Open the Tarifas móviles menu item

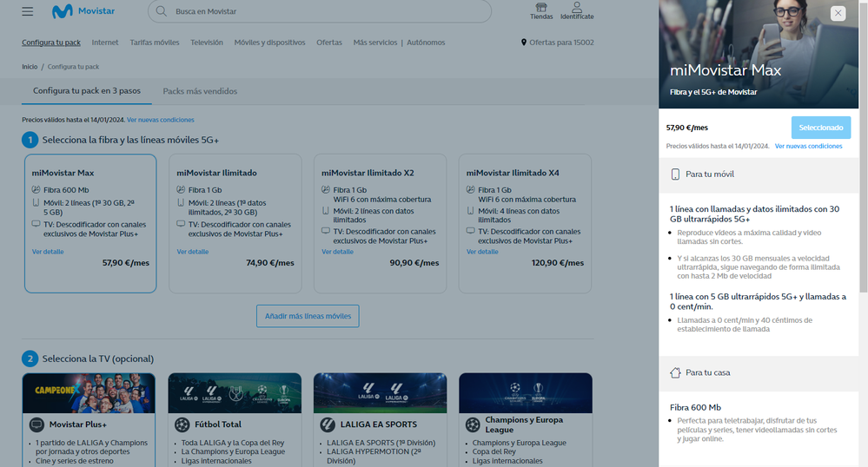click(155, 43)
